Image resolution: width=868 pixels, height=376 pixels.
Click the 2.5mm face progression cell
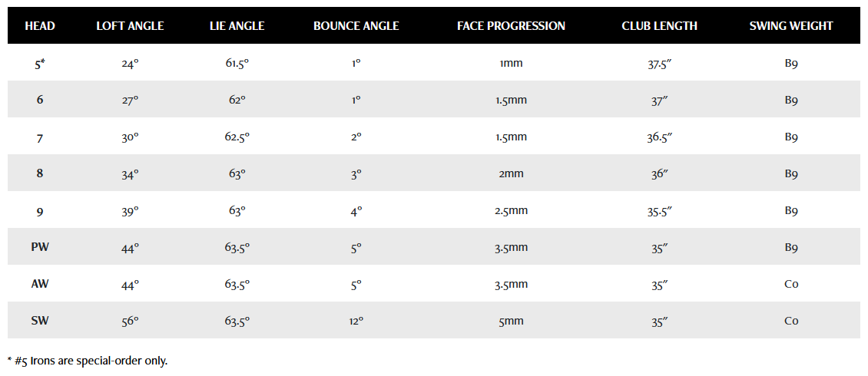(x=511, y=210)
